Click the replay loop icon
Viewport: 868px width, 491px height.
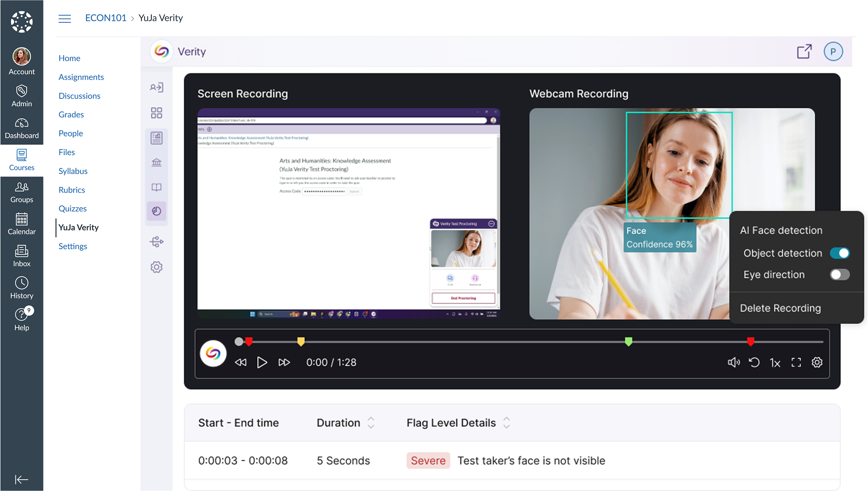pyautogui.click(x=754, y=362)
